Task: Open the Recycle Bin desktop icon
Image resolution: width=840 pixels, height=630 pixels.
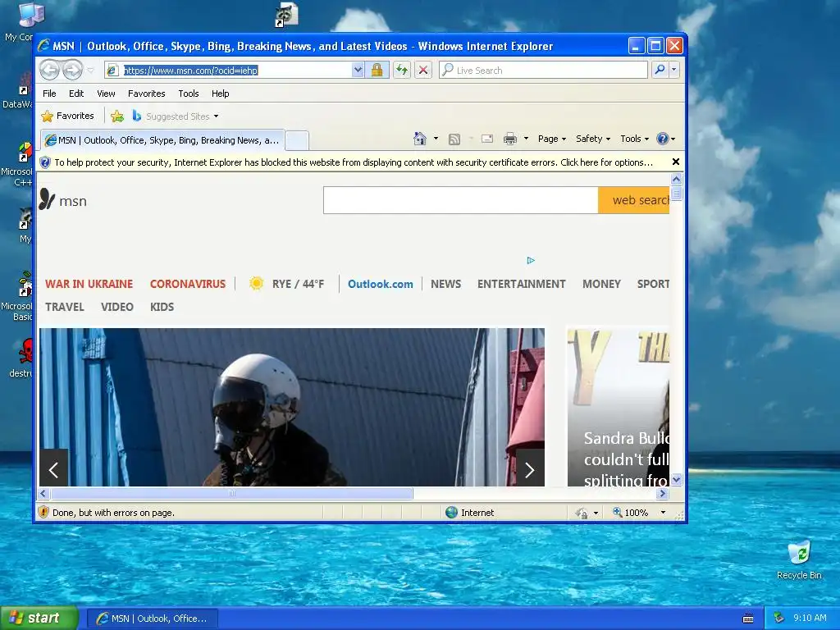Action: [799, 559]
